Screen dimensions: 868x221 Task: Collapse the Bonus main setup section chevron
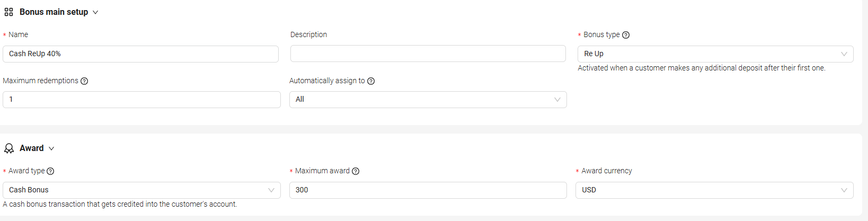95,12
